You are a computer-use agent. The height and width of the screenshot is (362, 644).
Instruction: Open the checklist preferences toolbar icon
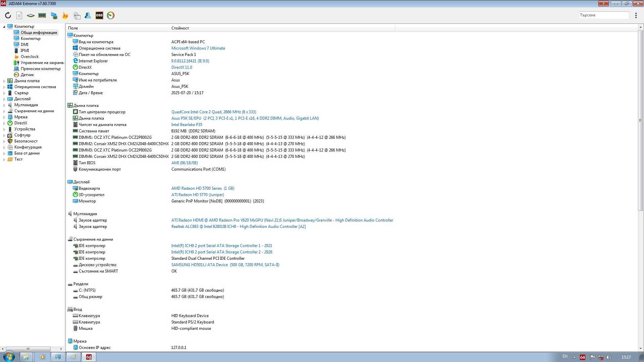(x=77, y=15)
